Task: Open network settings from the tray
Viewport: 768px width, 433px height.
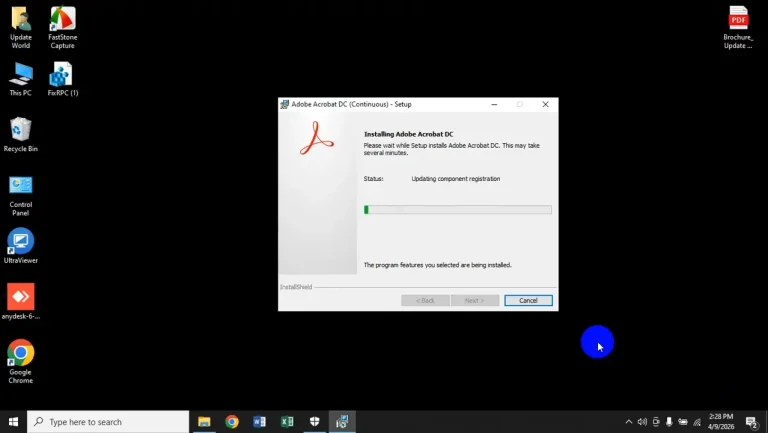Action: pyautogui.click(x=696, y=422)
